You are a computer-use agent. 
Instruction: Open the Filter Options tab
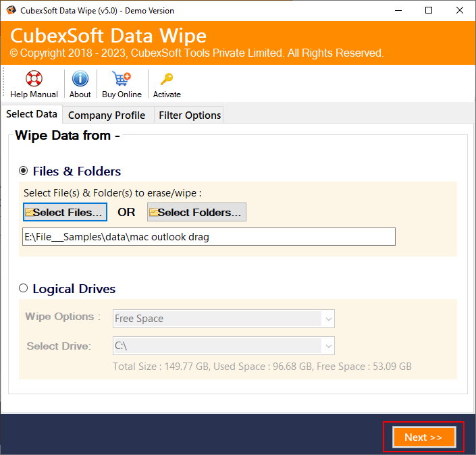click(190, 115)
